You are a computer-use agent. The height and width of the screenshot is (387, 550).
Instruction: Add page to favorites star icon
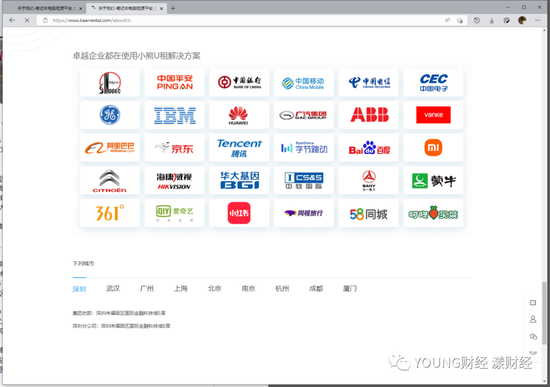(x=460, y=20)
